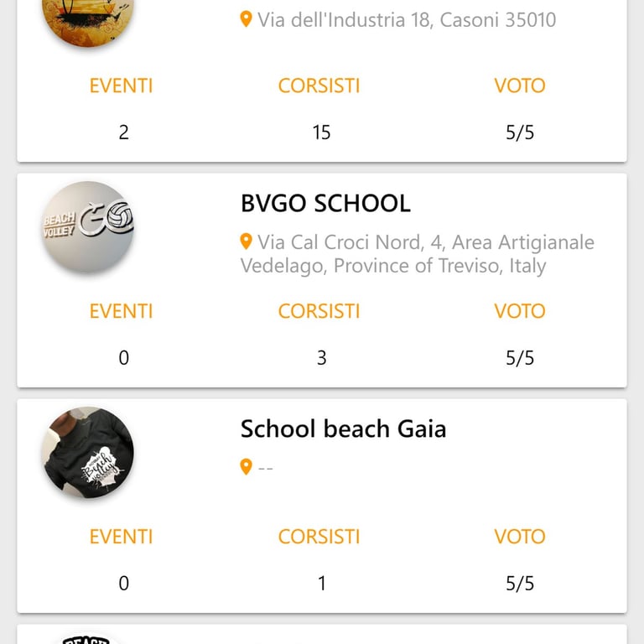Click the location pin beside Via Cal Croci Nord
Viewport: 644px width, 644px height.
click(246, 241)
